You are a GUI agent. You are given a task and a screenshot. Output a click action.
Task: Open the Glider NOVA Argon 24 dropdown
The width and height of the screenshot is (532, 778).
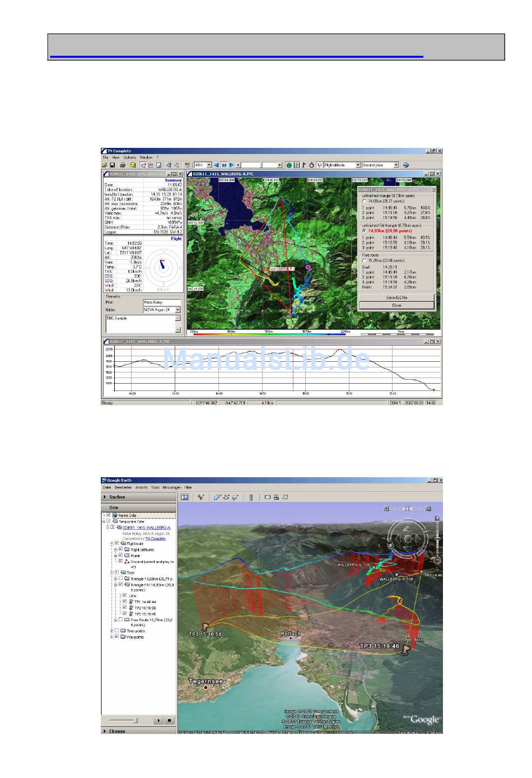(178, 310)
